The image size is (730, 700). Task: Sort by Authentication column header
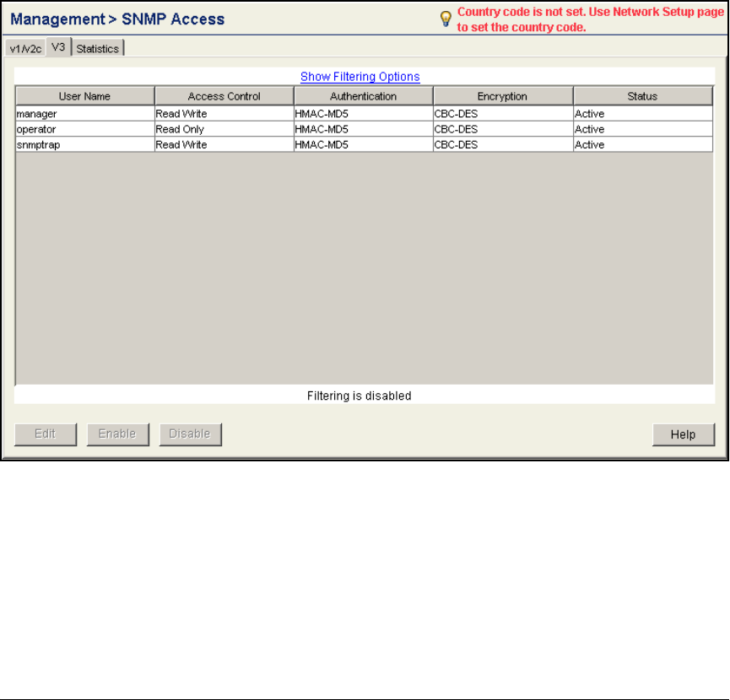coord(363,96)
